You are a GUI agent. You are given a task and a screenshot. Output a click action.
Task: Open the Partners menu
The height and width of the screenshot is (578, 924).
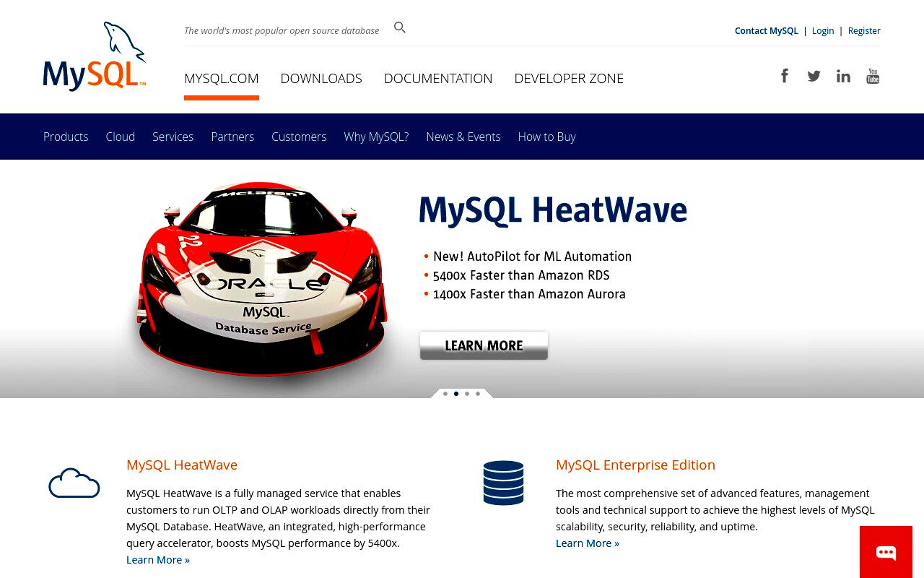[x=232, y=137]
